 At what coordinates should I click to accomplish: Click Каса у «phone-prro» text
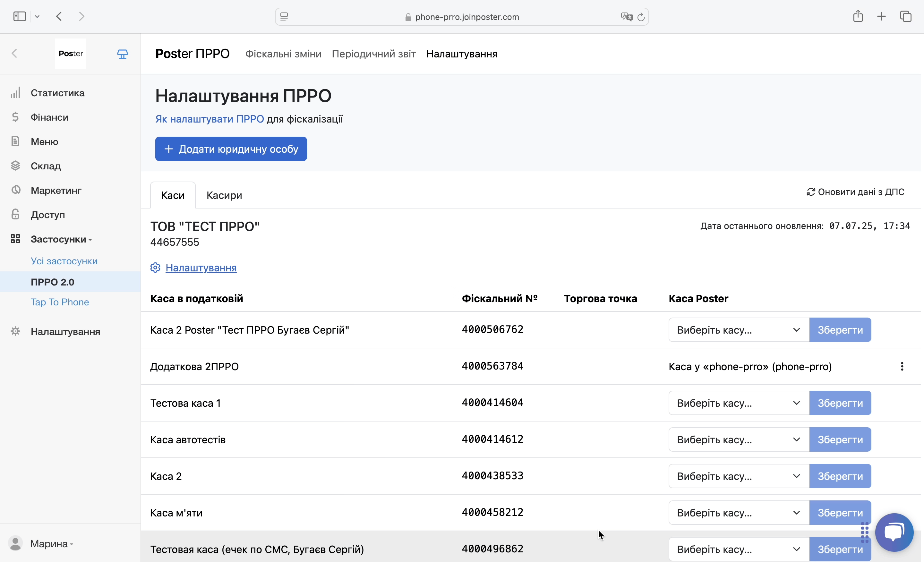point(750,366)
